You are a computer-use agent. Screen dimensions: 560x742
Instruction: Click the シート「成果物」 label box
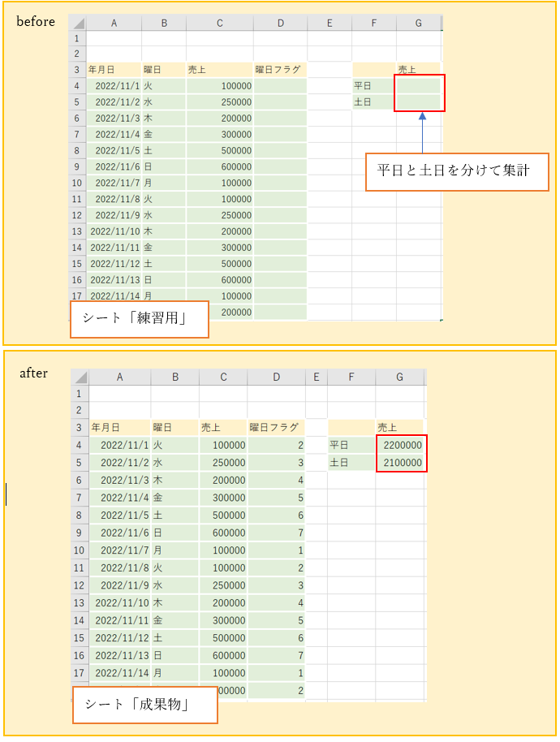pyautogui.click(x=145, y=705)
